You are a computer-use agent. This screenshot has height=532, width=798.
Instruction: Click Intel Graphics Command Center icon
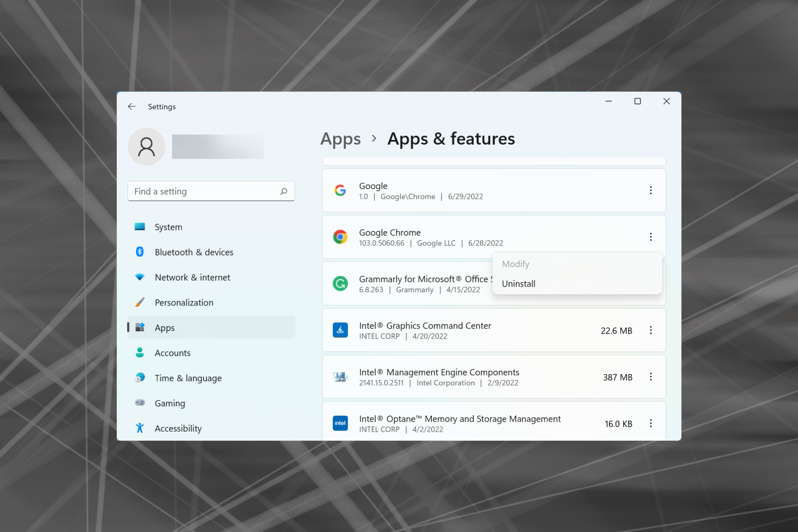tap(340, 330)
